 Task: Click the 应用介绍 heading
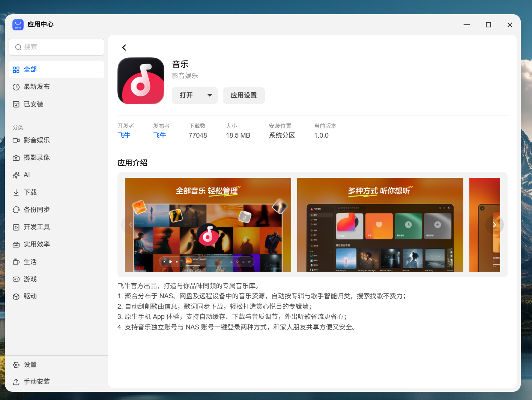point(132,163)
